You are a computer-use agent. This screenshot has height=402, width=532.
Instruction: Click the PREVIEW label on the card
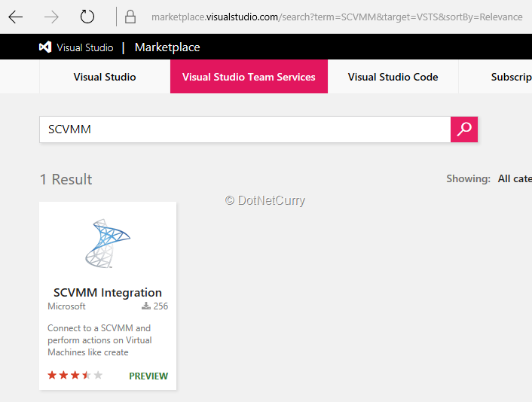tap(148, 376)
